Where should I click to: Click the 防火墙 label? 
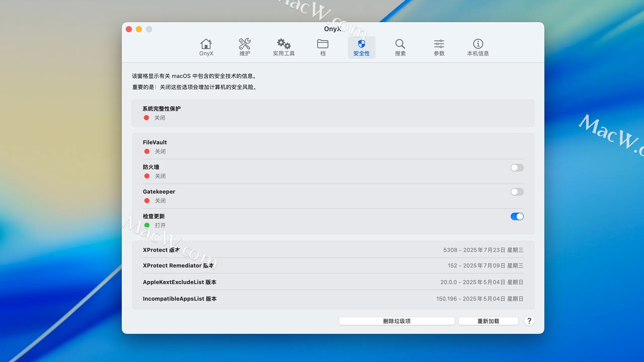tap(151, 167)
